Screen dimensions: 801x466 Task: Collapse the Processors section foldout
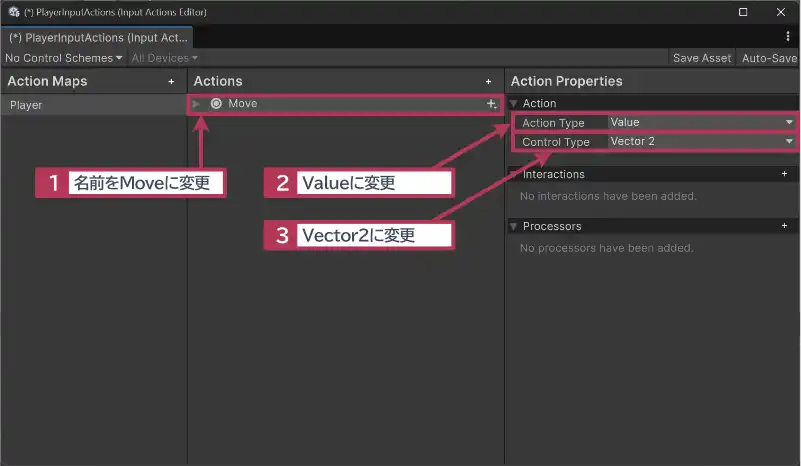point(514,226)
